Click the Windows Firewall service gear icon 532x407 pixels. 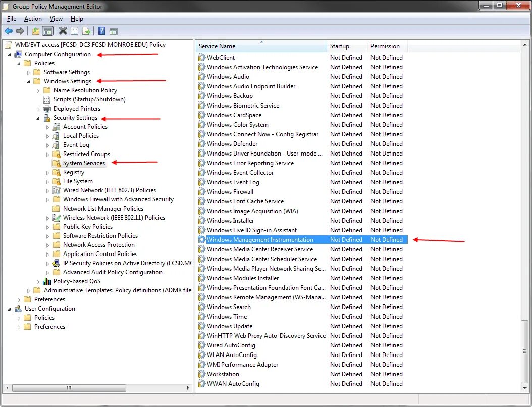[x=201, y=192]
